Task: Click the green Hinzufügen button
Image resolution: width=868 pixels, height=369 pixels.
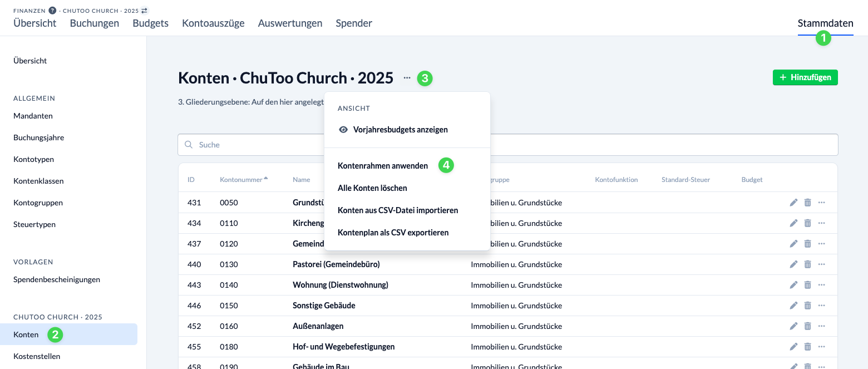Action: point(805,77)
